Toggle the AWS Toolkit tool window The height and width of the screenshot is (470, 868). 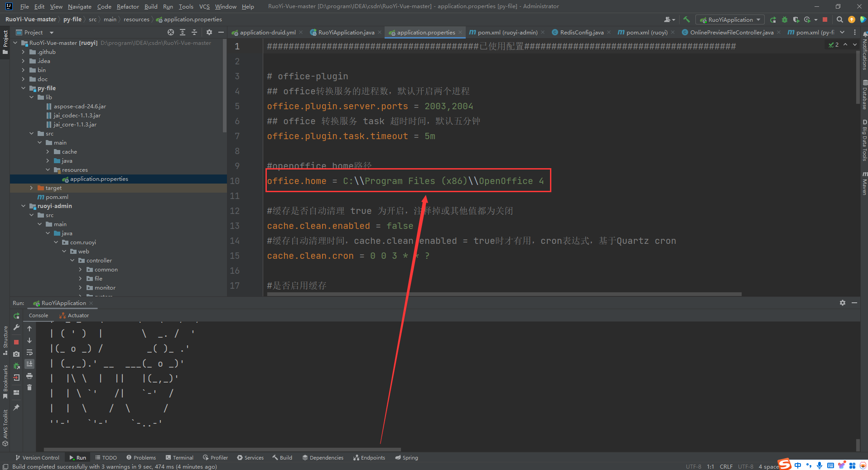pyautogui.click(x=5, y=428)
